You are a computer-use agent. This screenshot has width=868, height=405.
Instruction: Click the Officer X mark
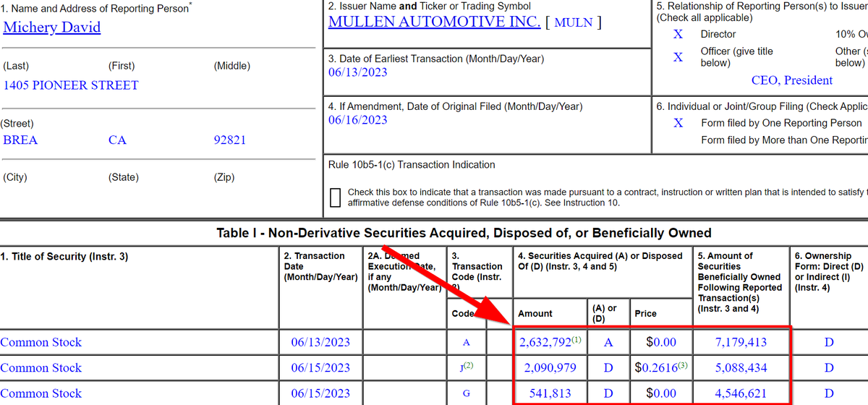point(678,56)
